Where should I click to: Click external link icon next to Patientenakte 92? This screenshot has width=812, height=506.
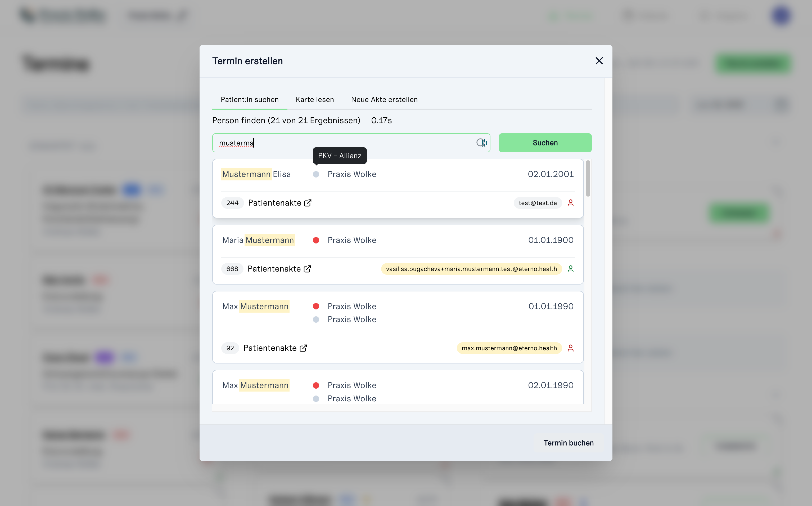(x=303, y=348)
